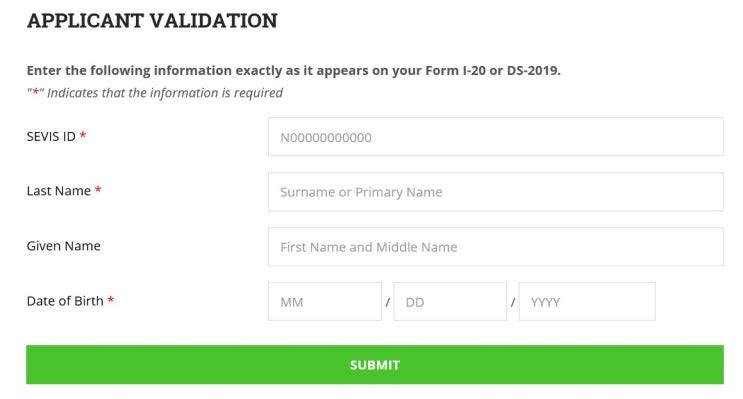Image resolution: width=743 pixels, height=399 pixels.
Task: Click the MM month field
Action: 325,301
